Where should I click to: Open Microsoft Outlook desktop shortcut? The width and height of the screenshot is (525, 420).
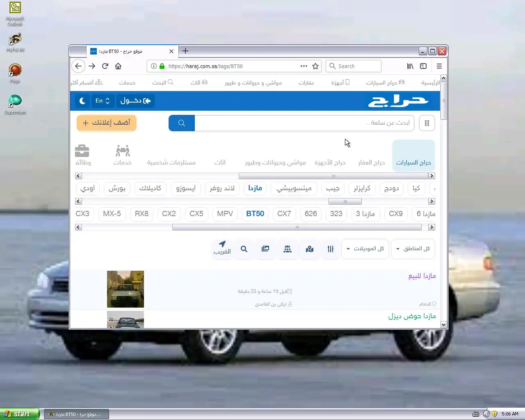(15, 14)
